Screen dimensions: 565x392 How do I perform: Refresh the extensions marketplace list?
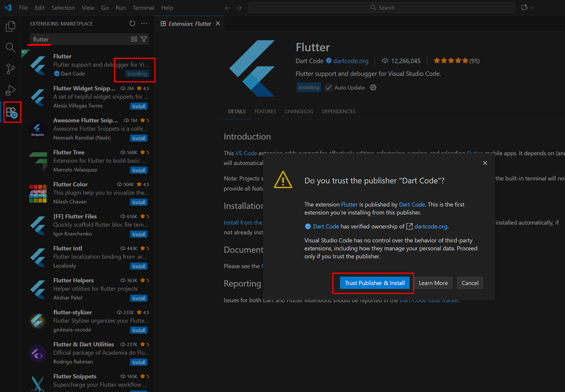132,24
